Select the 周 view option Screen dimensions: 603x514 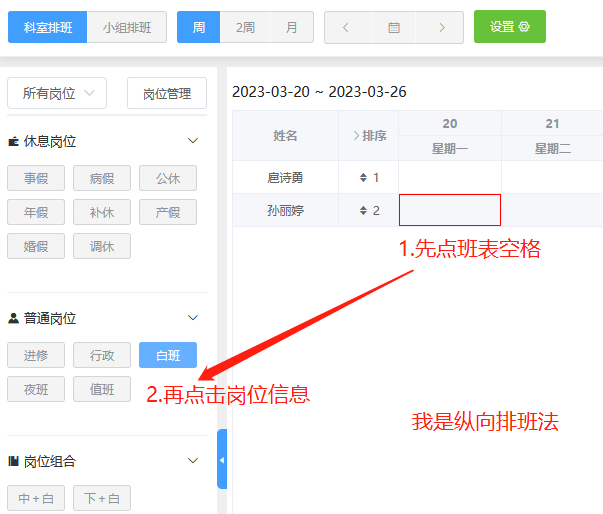(x=199, y=27)
